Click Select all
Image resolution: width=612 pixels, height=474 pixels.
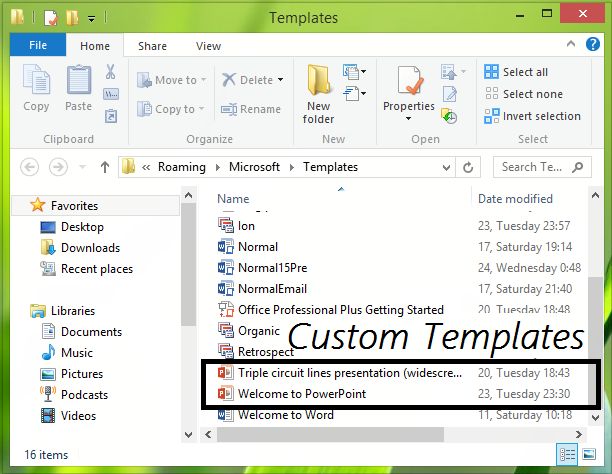pyautogui.click(x=516, y=72)
